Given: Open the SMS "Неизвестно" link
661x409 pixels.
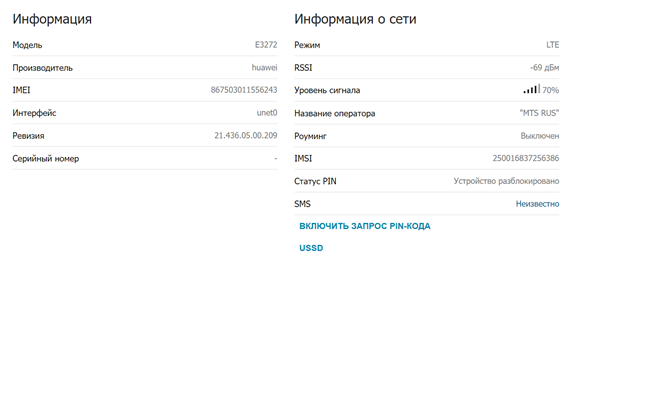Looking at the screenshot, I should point(537,204).
